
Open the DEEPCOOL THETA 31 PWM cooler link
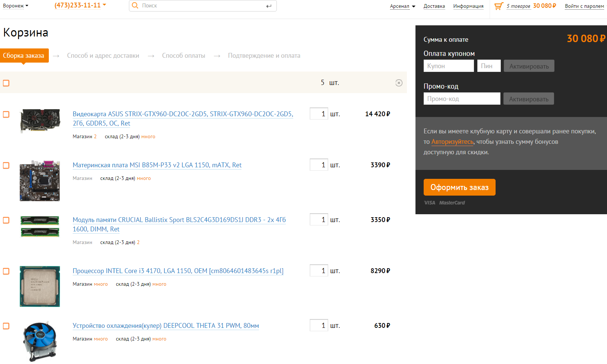(166, 326)
